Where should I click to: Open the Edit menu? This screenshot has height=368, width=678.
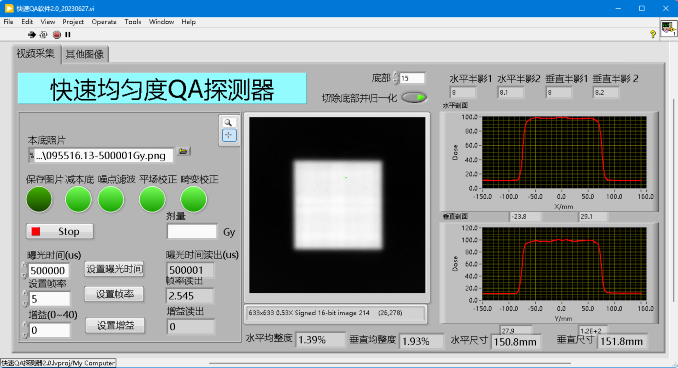pos(27,22)
